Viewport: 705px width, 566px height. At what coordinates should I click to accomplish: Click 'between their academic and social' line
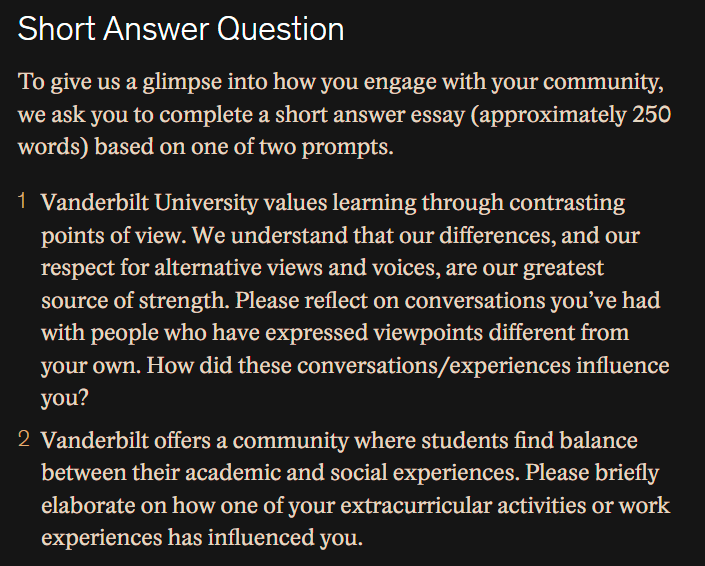[350, 473]
